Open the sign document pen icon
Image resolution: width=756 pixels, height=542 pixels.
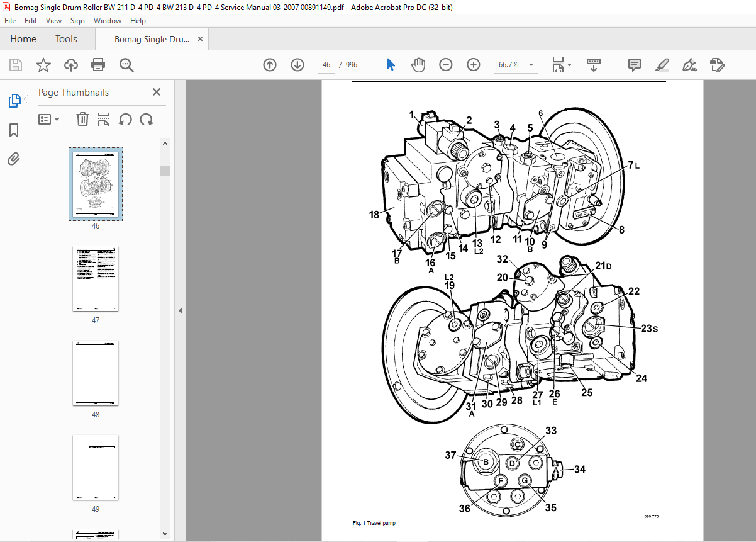tap(689, 65)
